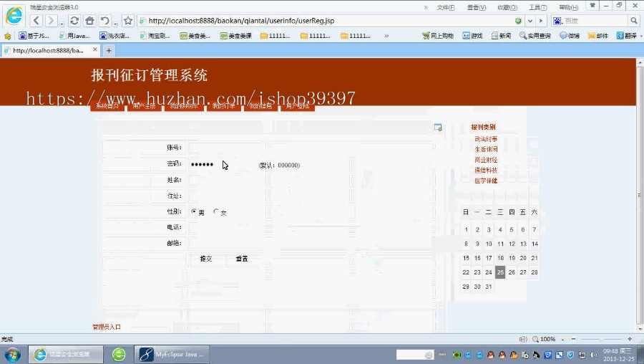
Task: Open the 游戏 games bookmark
Action: [x=472, y=36]
